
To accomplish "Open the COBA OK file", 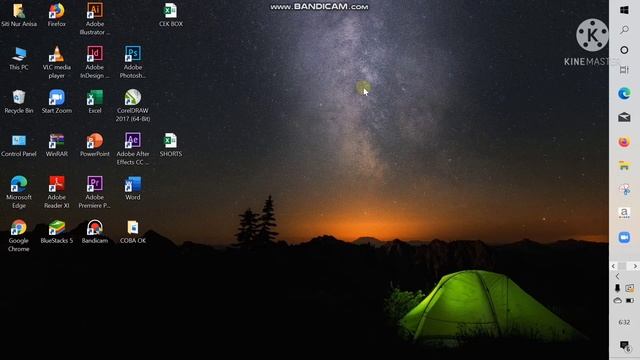I will coord(133,232).
